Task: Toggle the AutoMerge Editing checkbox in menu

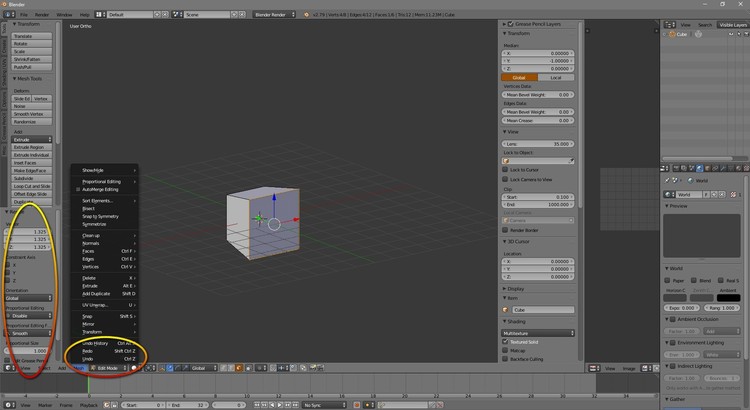Action: [78, 190]
